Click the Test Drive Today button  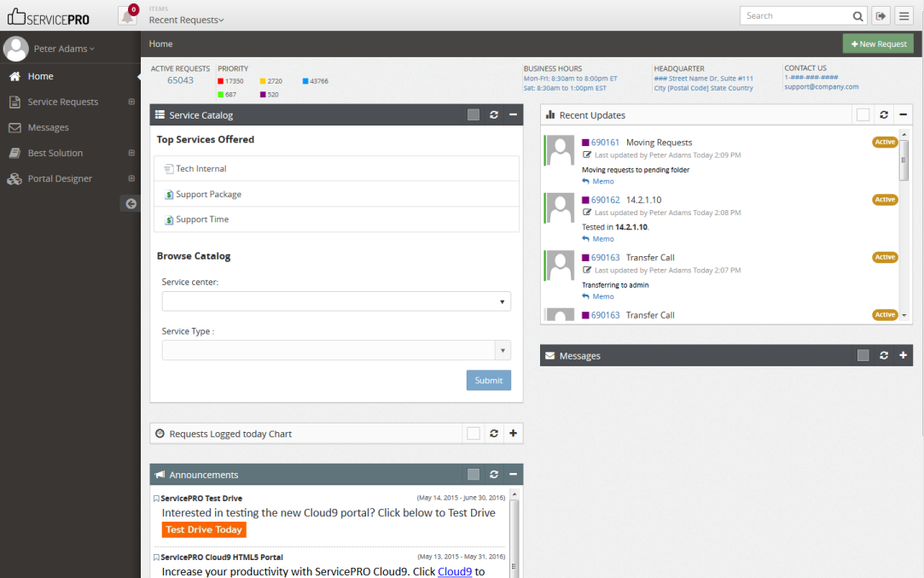point(204,529)
